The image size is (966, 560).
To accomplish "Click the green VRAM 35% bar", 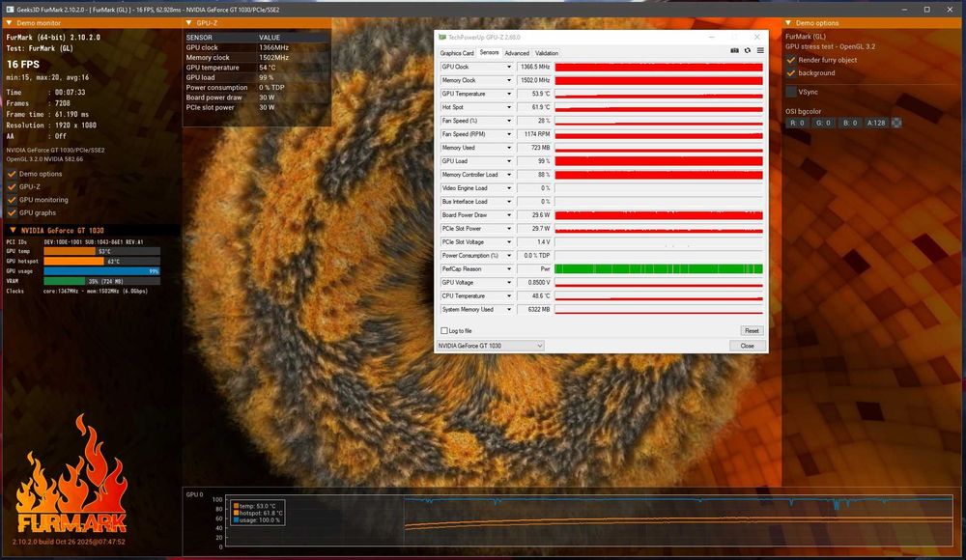I will 101,281.
